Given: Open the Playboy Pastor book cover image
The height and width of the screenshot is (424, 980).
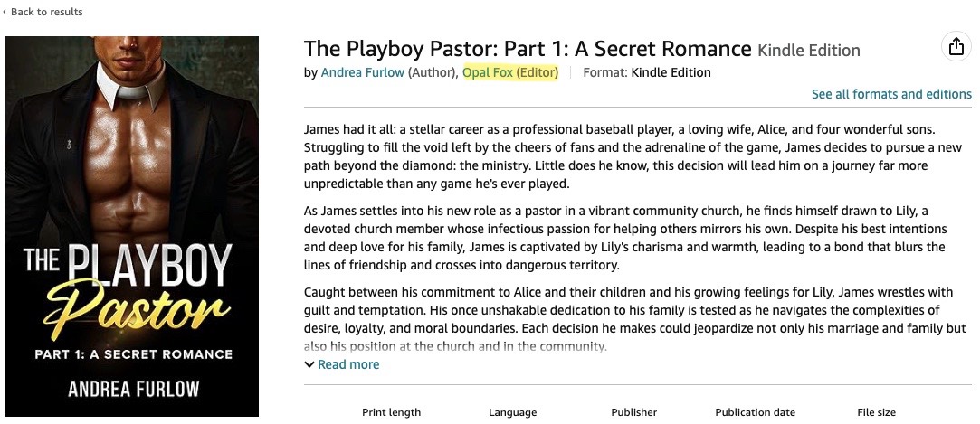Looking at the screenshot, I should [131, 226].
